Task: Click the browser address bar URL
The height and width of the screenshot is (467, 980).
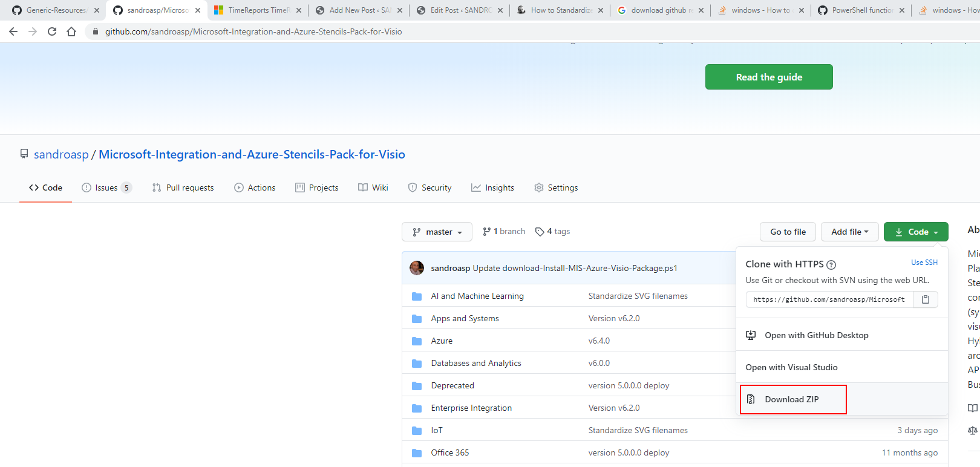Action: (x=253, y=31)
